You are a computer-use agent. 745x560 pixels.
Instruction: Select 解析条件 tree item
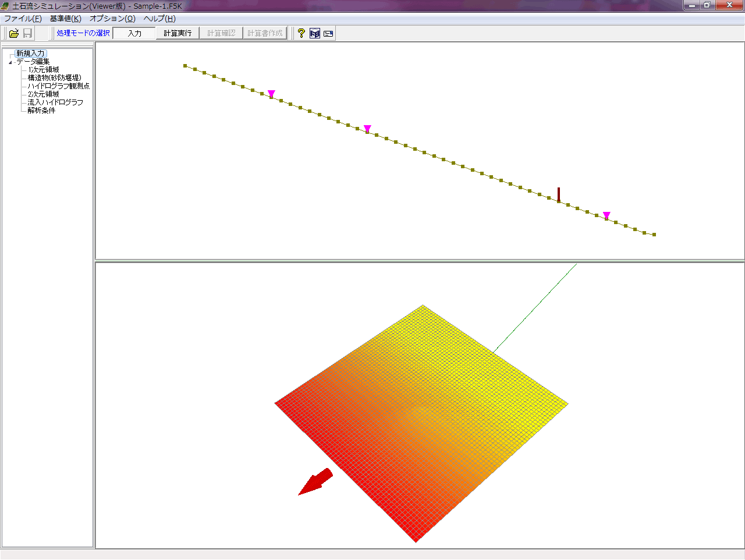click(41, 111)
